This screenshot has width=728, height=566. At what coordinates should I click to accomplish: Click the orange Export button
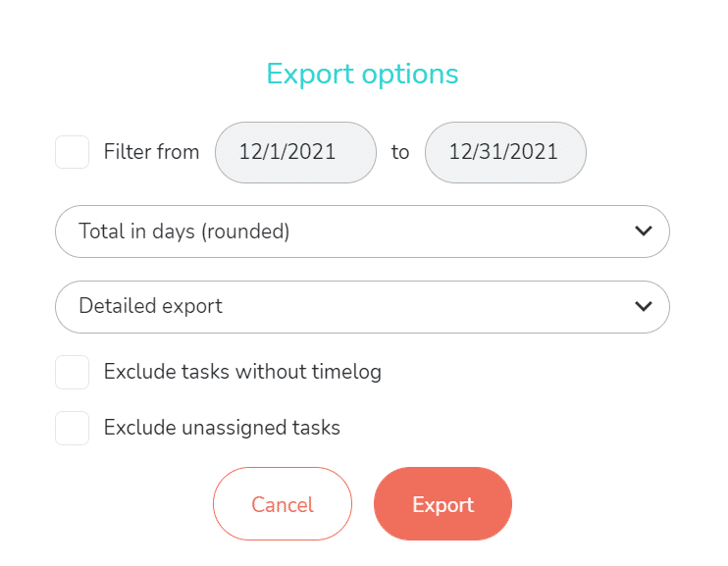click(442, 504)
